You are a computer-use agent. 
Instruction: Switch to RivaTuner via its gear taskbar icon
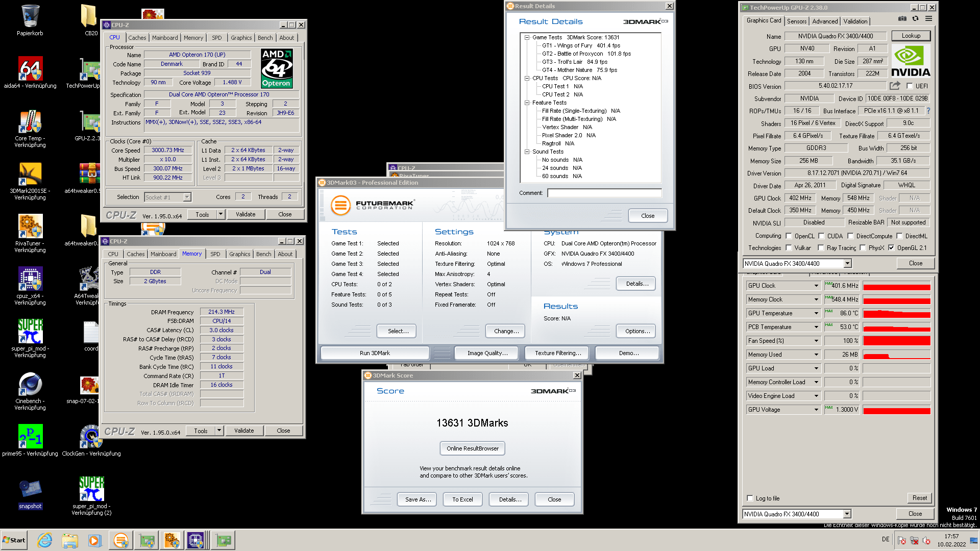click(x=171, y=540)
